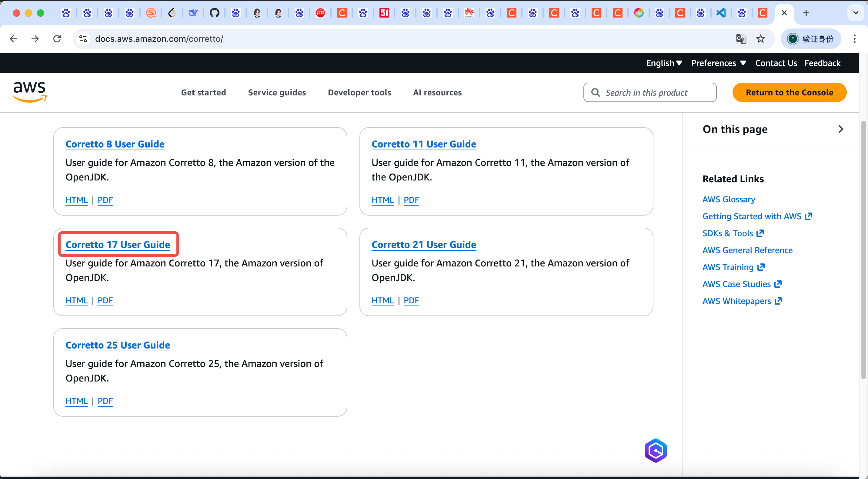Open the Chrome three-dot menu
Screen dimensions: 868x479
click(x=854, y=39)
